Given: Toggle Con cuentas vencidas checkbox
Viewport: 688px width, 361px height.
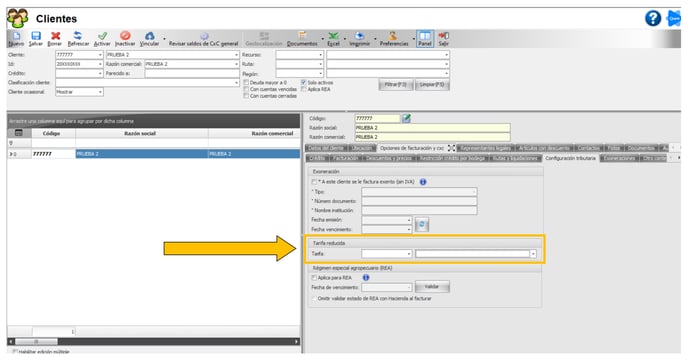Looking at the screenshot, I should 246,89.
